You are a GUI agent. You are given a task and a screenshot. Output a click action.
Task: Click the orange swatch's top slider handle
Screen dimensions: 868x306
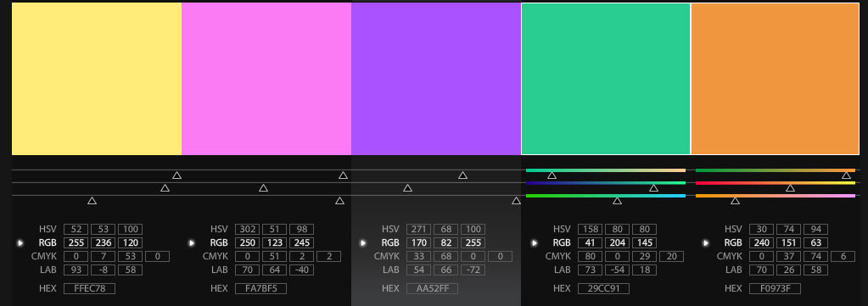tap(847, 175)
